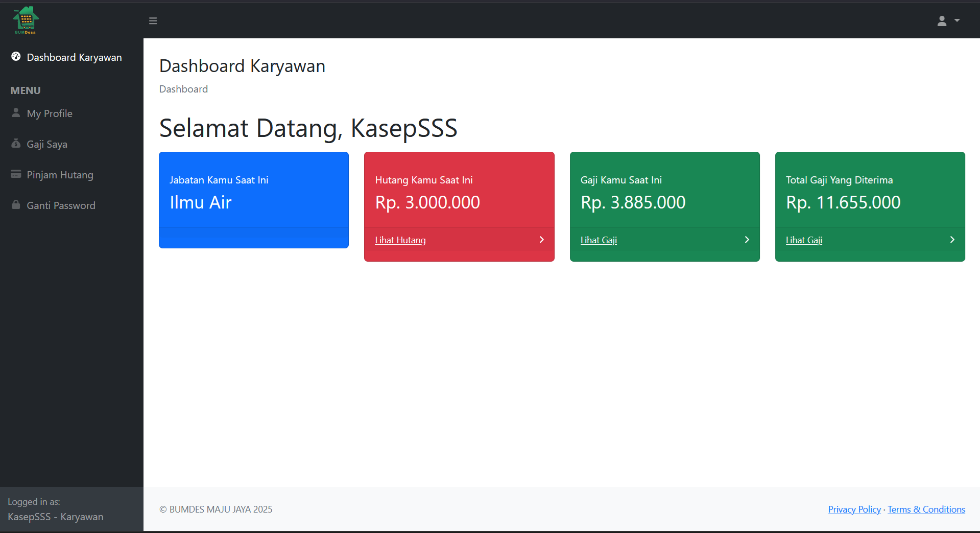The width and height of the screenshot is (980, 533).
Task: Click the Ilmu Air job title
Action: (201, 202)
